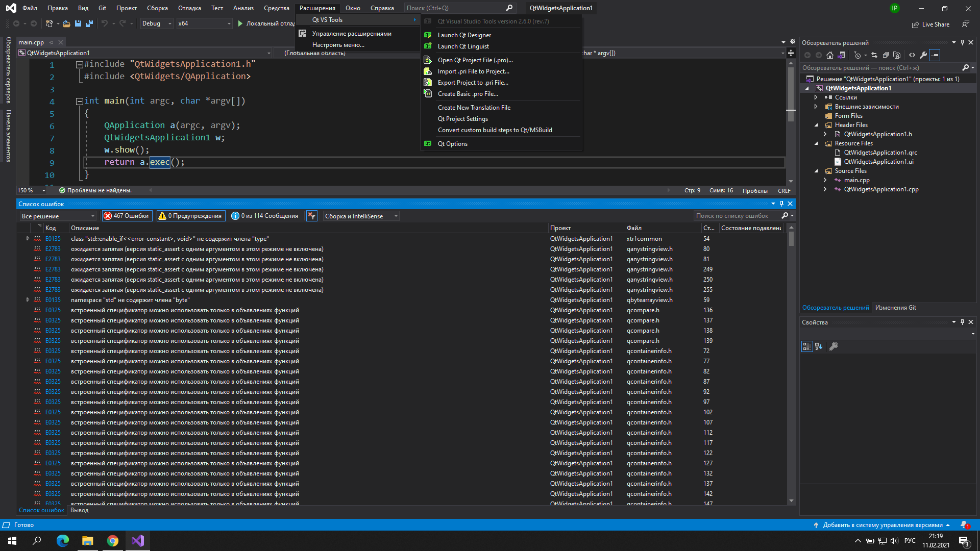This screenshot has width=980, height=551.
Task: Click Добавить в систему управления версиями
Action: [881, 525]
